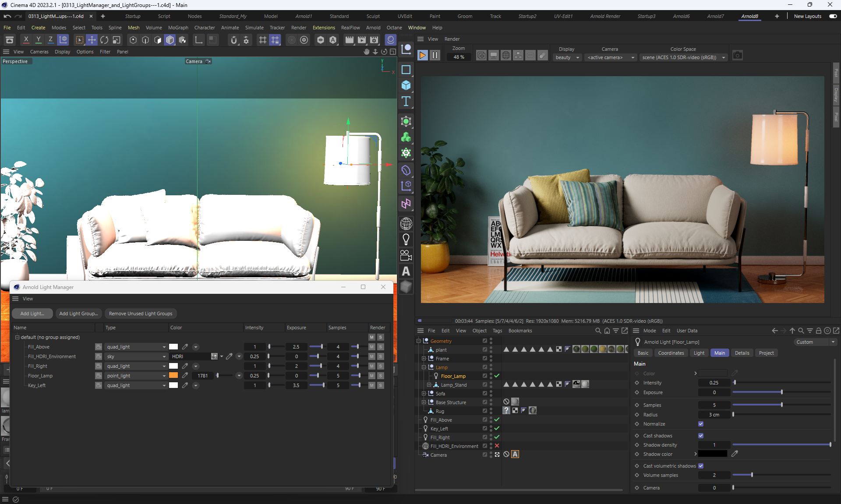The width and height of the screenshot is (841, 504).
Task: Pause the Arnold IPR render
Action: [x=435, y=56]
